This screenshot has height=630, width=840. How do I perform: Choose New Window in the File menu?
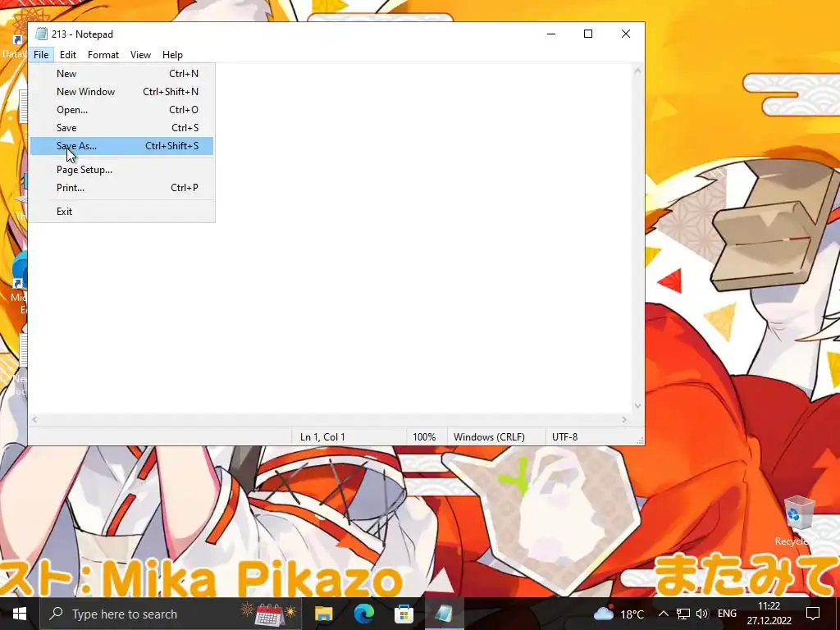(121, 92)
